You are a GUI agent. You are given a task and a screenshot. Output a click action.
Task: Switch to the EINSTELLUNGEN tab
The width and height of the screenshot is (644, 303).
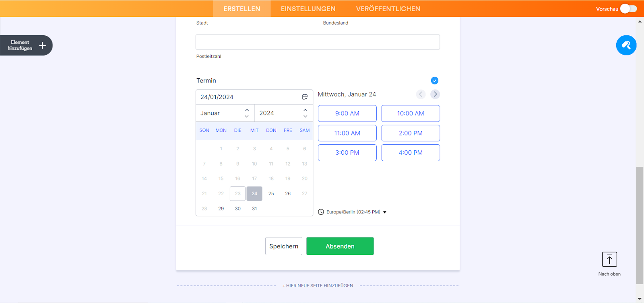[x=308, y=9]
